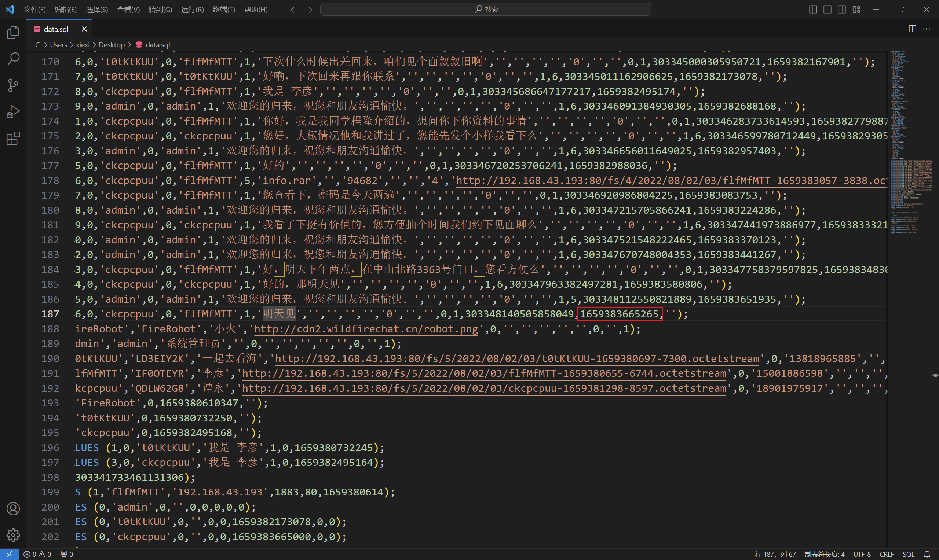Click Users in the breadcrumb path
The image size is (939, 560).
tap(59, 45)
